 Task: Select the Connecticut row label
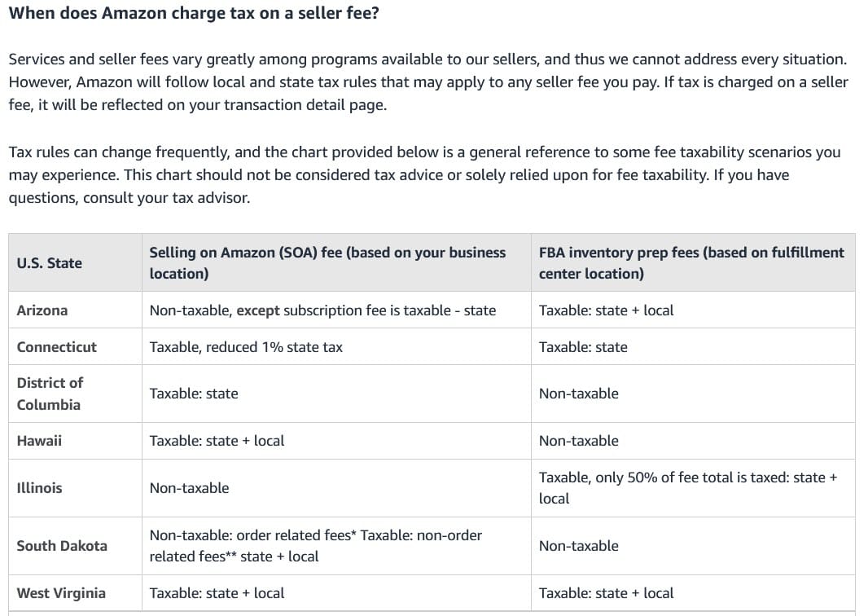(56, 347)
